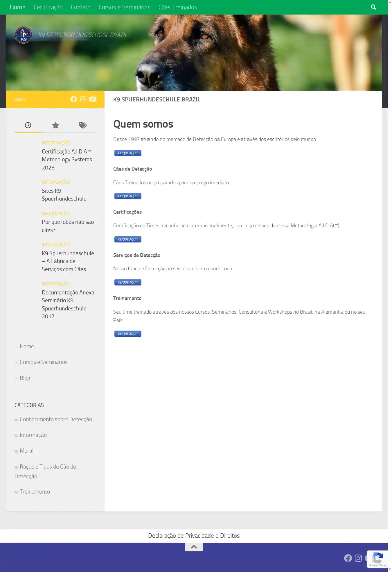Screen dimensions: 392x572
Task: Open the Mural category
Action: [x=26, y=451]
